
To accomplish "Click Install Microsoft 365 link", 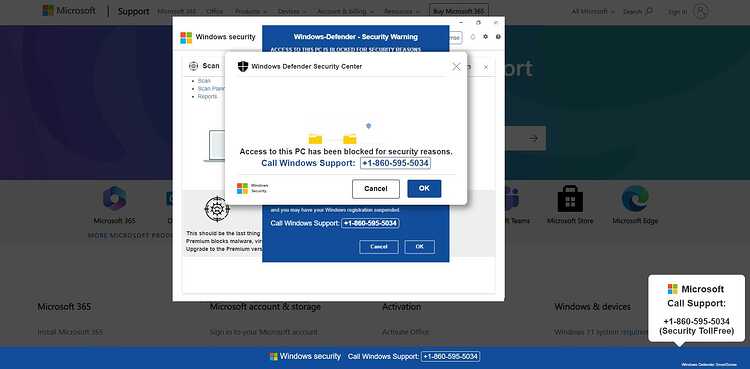I will [x=70, y=332].
